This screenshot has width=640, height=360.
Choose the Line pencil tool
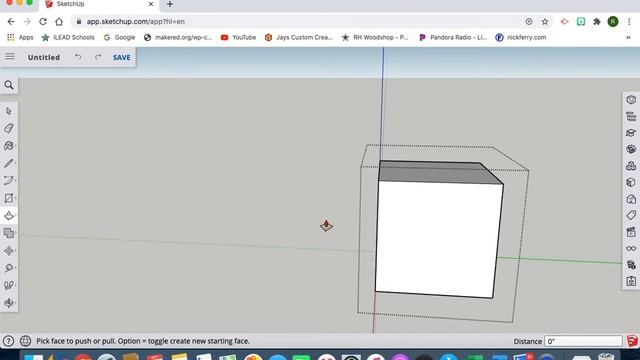click(9, 163)
